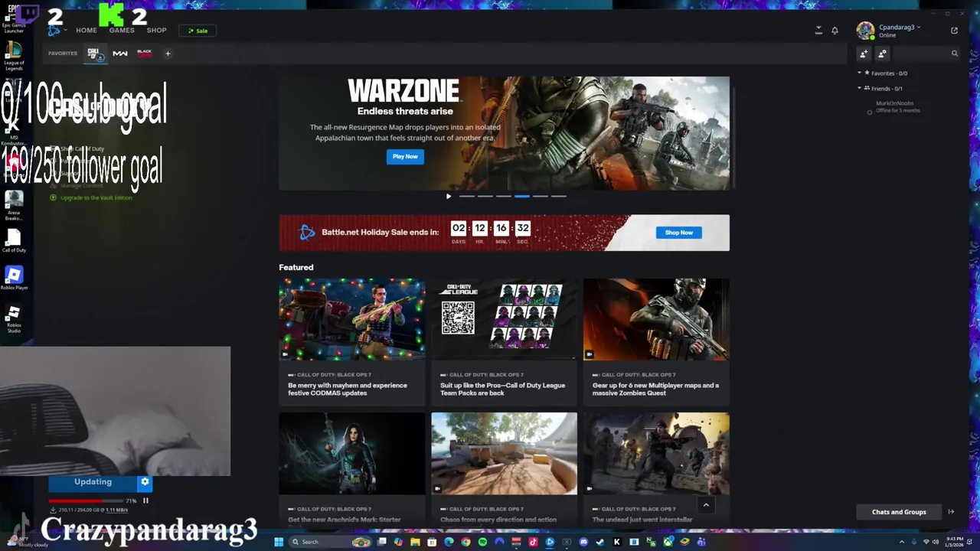Pop out the social panel icon

(954, 31)
